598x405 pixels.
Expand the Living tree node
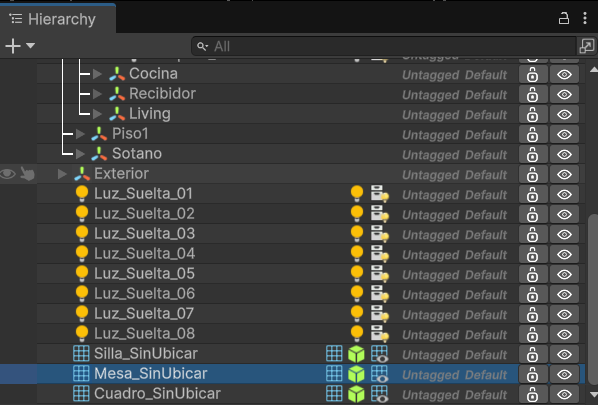tap(97, 114)
